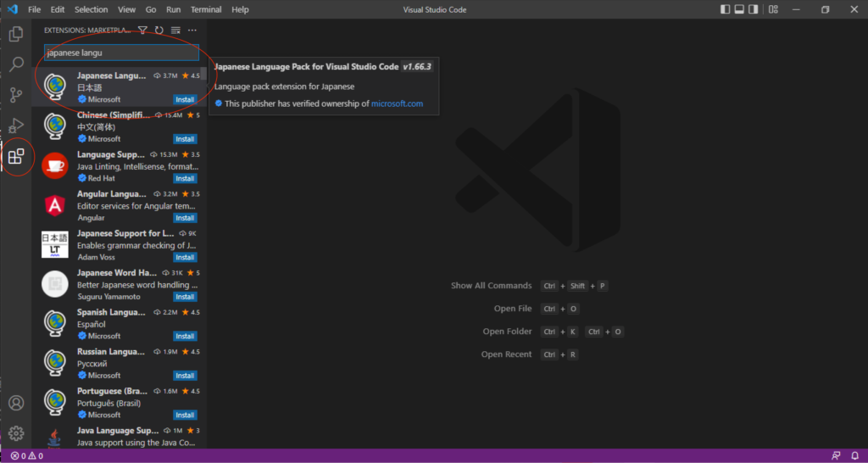The height and width of the screenshot is (463, 868).
Task: Click the Japanese 日本語 description text
Action: coord(90,87)
